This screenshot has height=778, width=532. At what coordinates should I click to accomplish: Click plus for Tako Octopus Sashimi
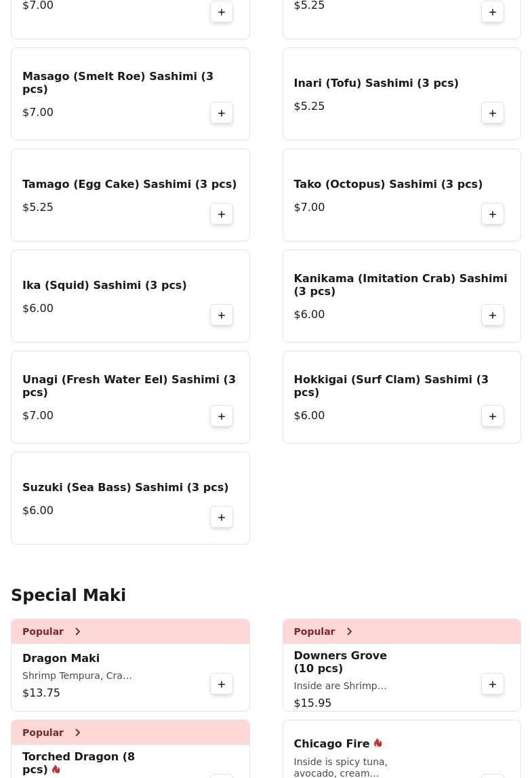coord(493,214)
